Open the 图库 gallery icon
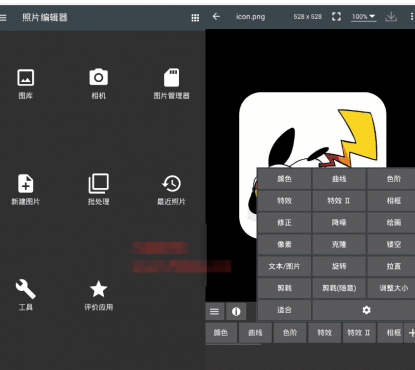 pos(26,78)
